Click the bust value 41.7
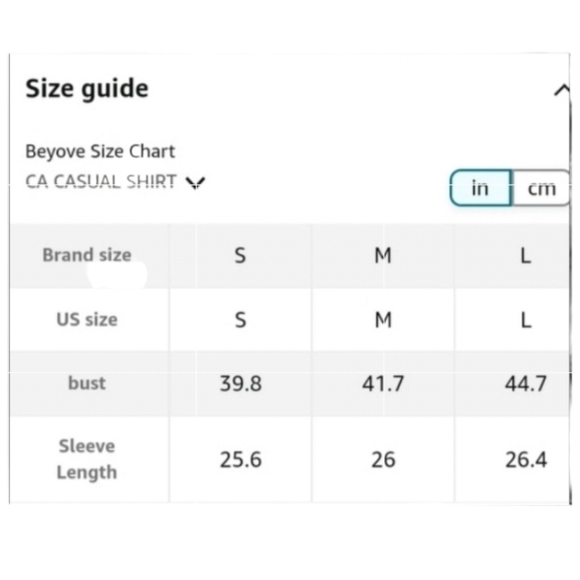 tap(383, 384)
